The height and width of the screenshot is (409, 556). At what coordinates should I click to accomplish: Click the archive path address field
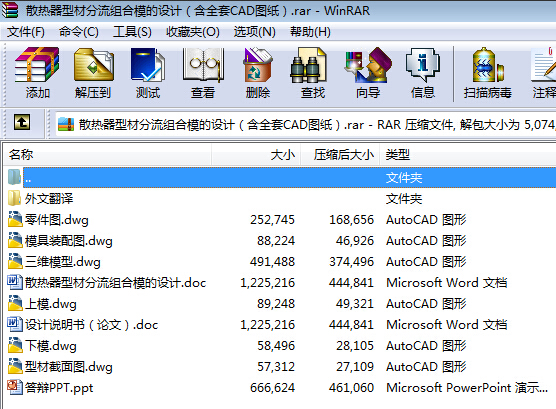coord(306,125)
